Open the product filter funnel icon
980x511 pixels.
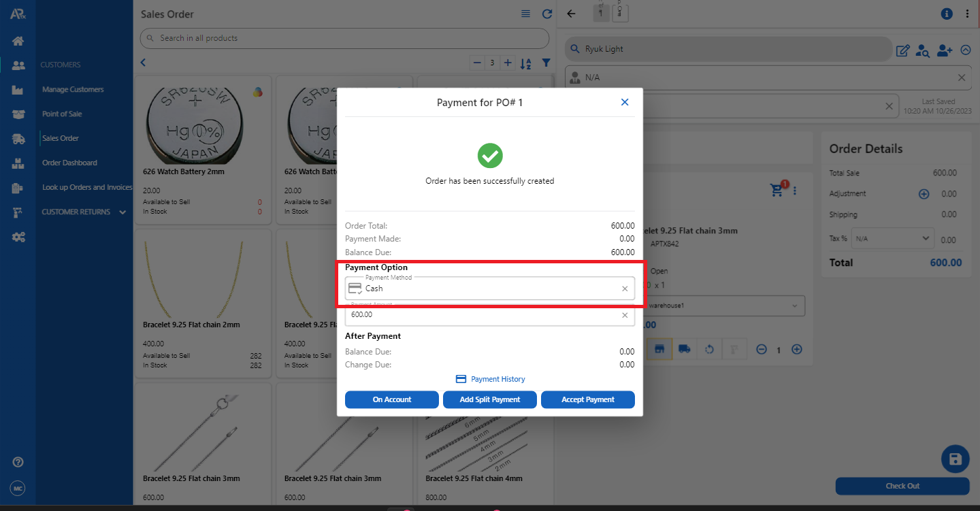[546, 63]
